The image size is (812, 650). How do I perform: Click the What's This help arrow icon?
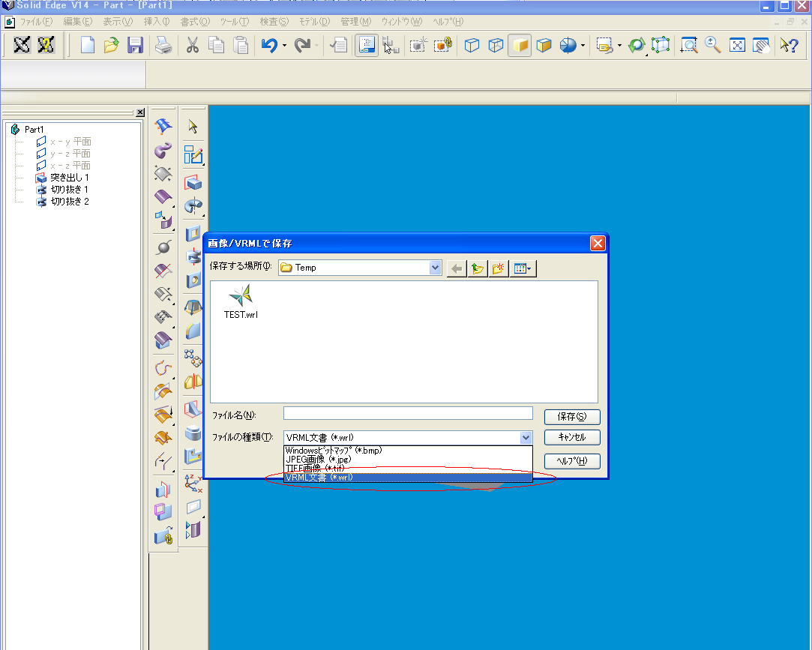click(x=790, y=45)
